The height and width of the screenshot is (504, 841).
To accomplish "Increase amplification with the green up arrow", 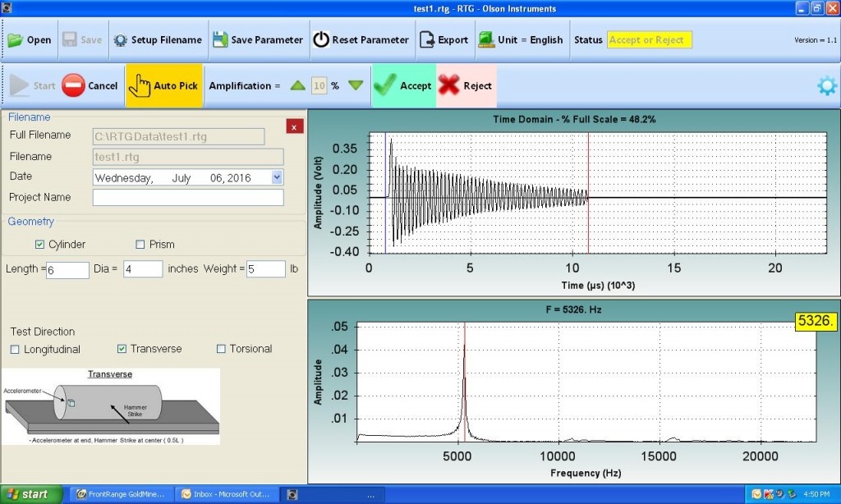I will tap(300, 85).
